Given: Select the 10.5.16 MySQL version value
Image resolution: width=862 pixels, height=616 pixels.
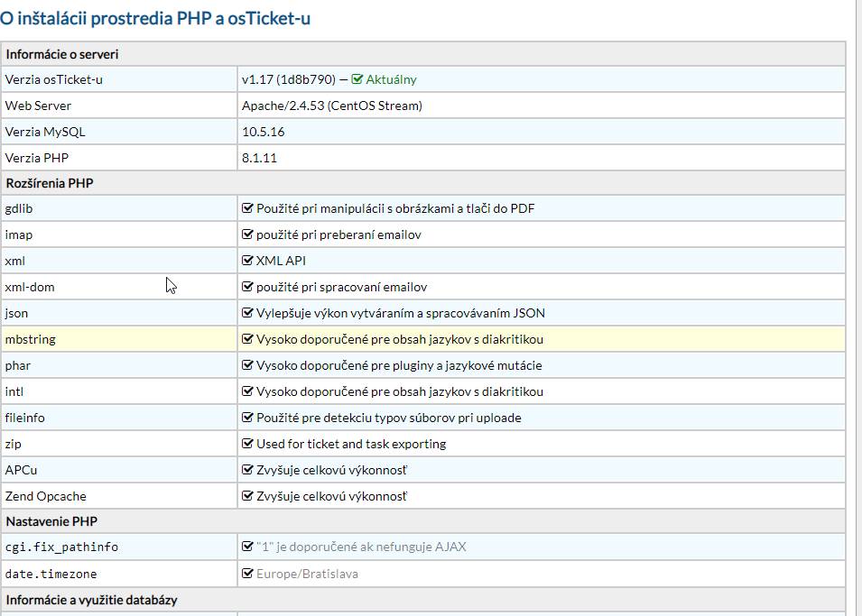Looking at the screenshot, I should coord(264,132).
